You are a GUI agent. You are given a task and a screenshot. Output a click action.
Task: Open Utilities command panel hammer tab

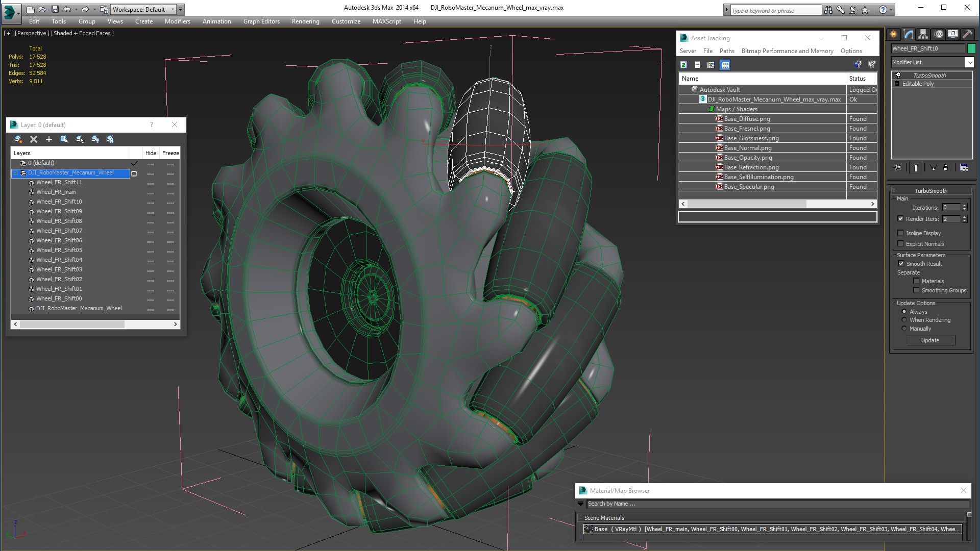coord(967,34)
